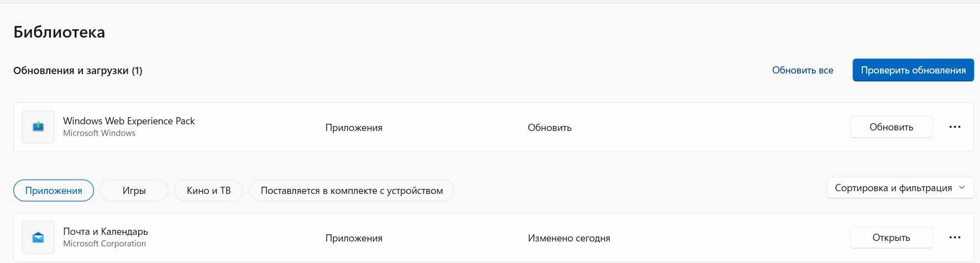
Task: Select the Приложения filter tab
Action: point(54,191)
